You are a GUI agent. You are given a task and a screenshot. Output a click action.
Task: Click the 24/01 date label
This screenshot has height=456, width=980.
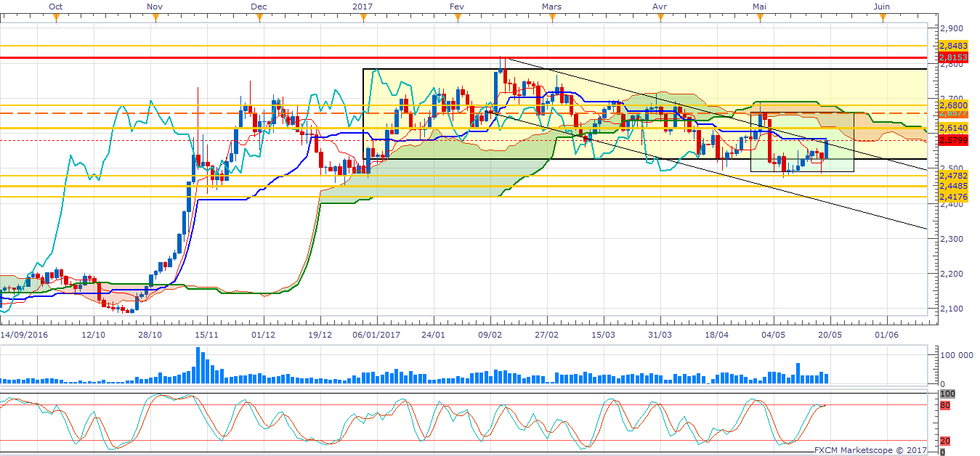click(x=434, y=335)
